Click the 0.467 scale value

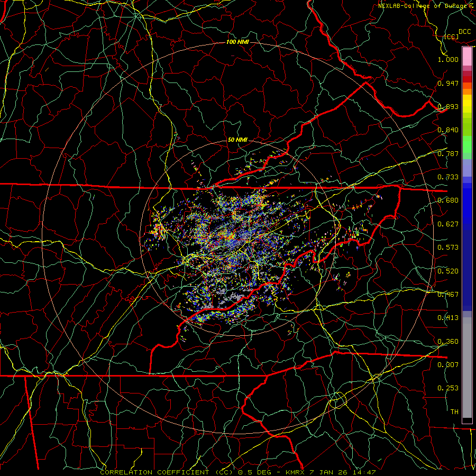(x=448, y=294)
